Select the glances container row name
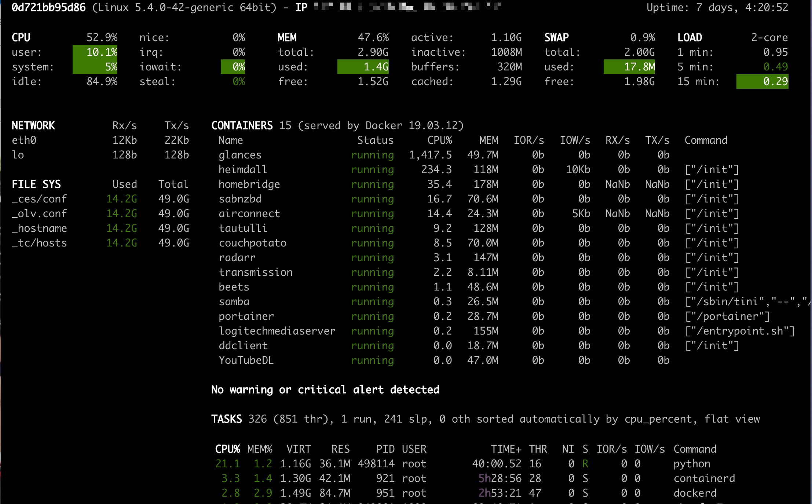 click(240, 155)
